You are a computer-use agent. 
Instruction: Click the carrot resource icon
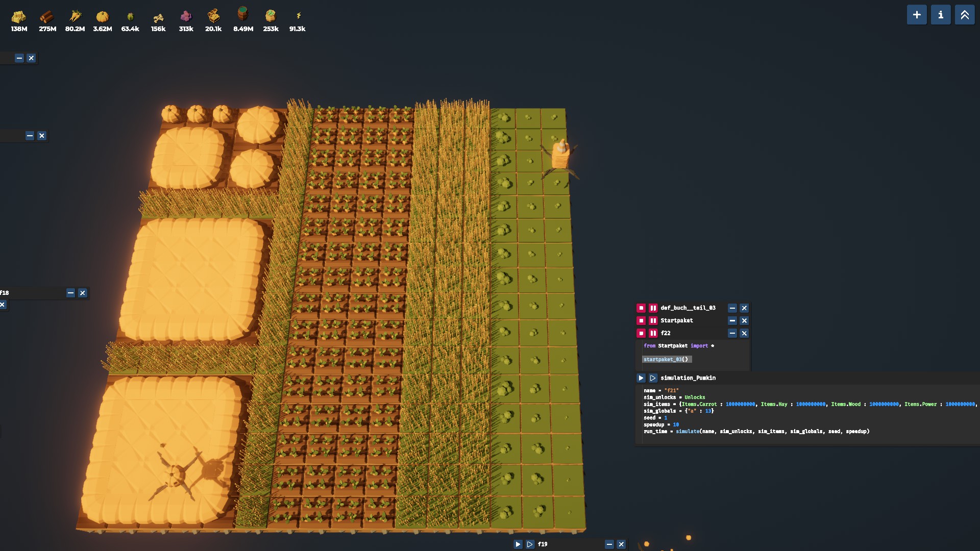click(75, 16)
